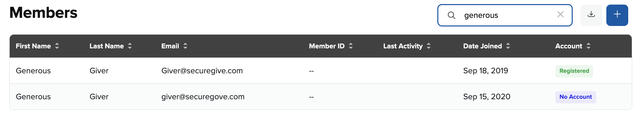
Task: Click the Date Joined column header text
Action: pos(482,46)
